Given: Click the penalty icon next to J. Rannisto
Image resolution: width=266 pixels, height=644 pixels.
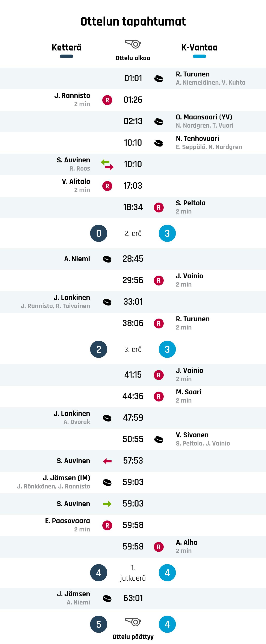Looking at the screenshot, I should pos(107,100).
